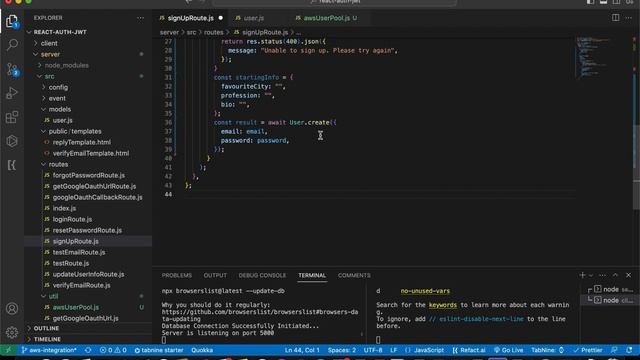Click the editor minimap
The image size is (640, 360).
593,57
